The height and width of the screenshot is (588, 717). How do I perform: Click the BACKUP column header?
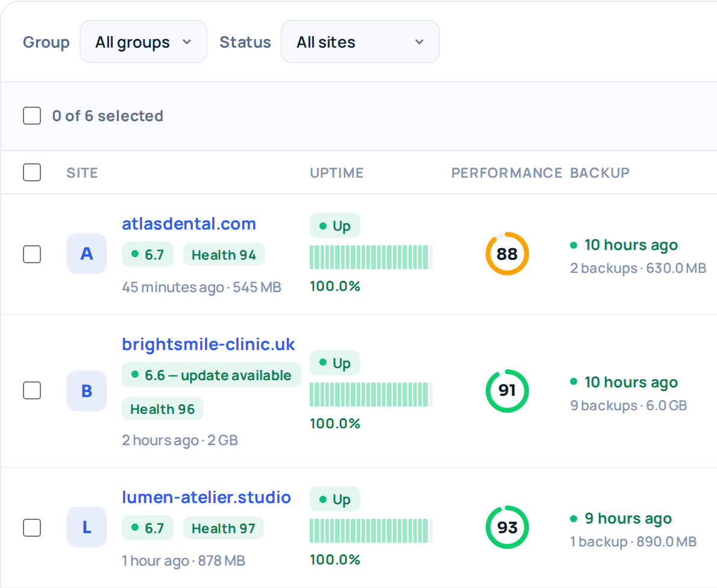(x=600, y=173)
